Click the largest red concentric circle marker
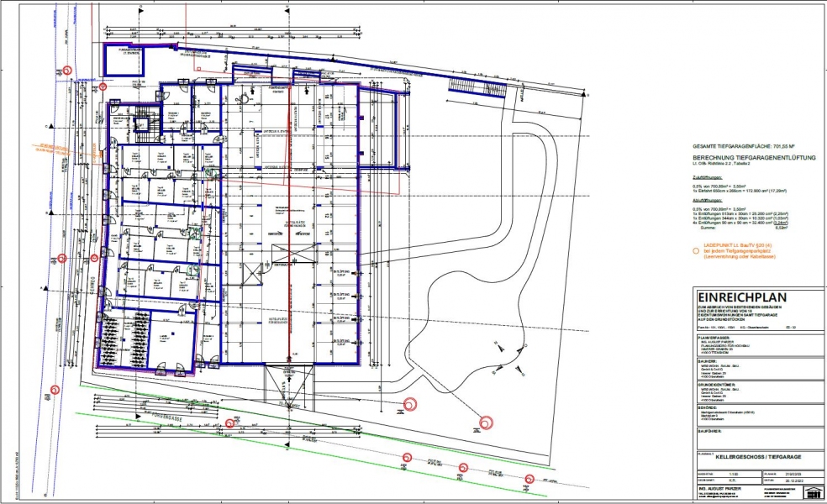The image size is (827, 504). (x=485, y=423)
